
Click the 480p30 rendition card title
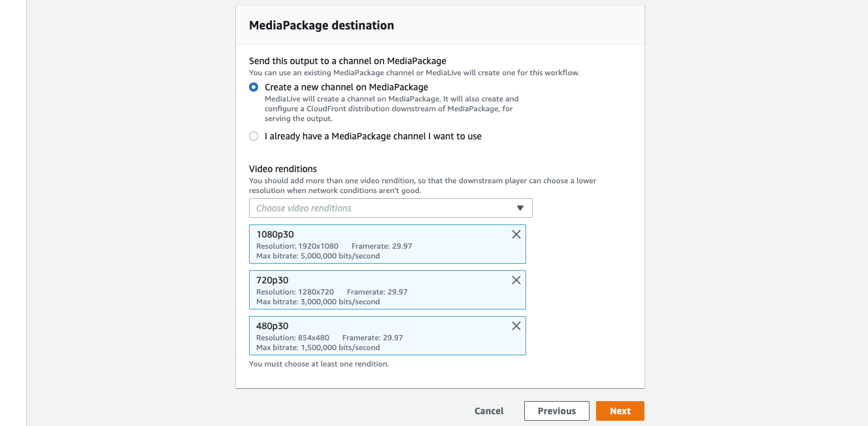(272, 326)
